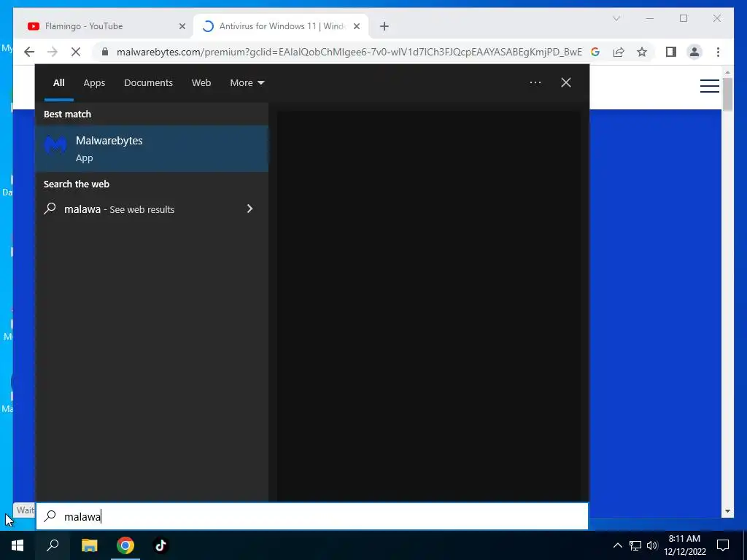
Task: Filter search results by Apps
Action: pos(94,83)
